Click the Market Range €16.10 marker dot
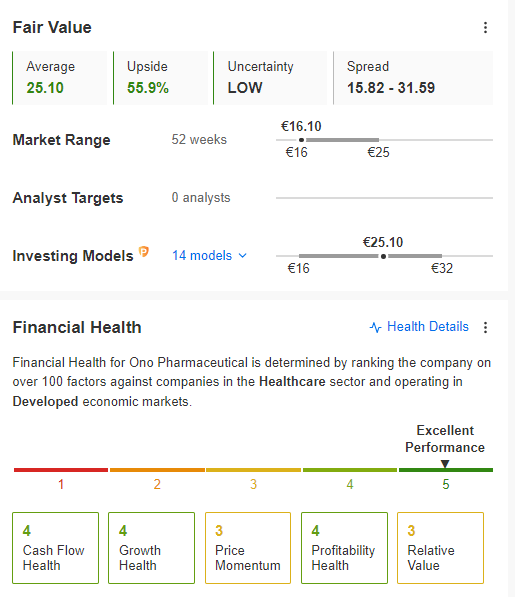The width and height of the screenshot is (515, 597). (301, 140)
